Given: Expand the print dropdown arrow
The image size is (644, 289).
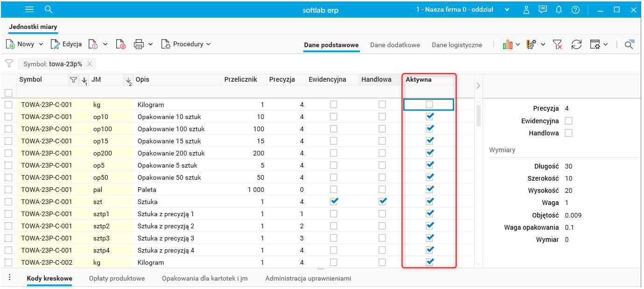Looking at the screenshot, I should (x=151, y=44).
